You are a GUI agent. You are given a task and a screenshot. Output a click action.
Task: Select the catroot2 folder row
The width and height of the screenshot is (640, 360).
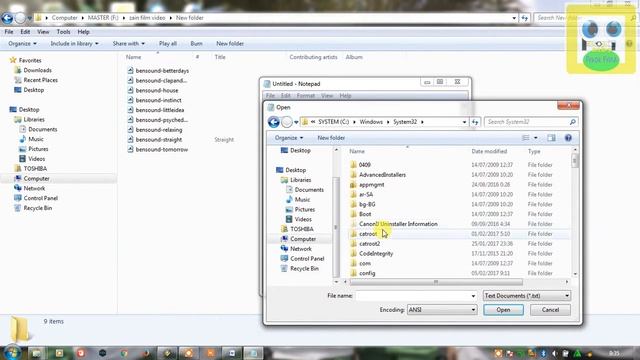pyautogui.click(x=460, y=244)
